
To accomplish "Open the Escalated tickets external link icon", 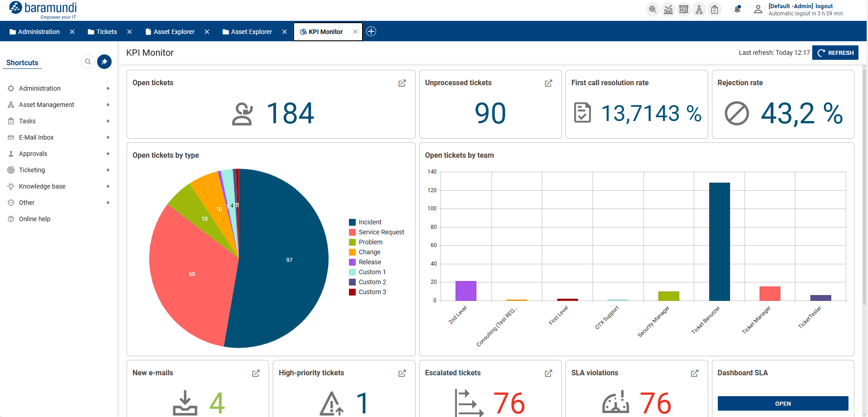I will (x=548, y=373).
